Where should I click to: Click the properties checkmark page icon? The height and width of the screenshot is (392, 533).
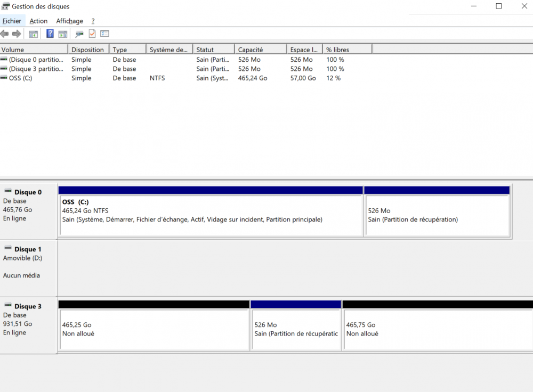pyautogui.click(x=92, y=34)
